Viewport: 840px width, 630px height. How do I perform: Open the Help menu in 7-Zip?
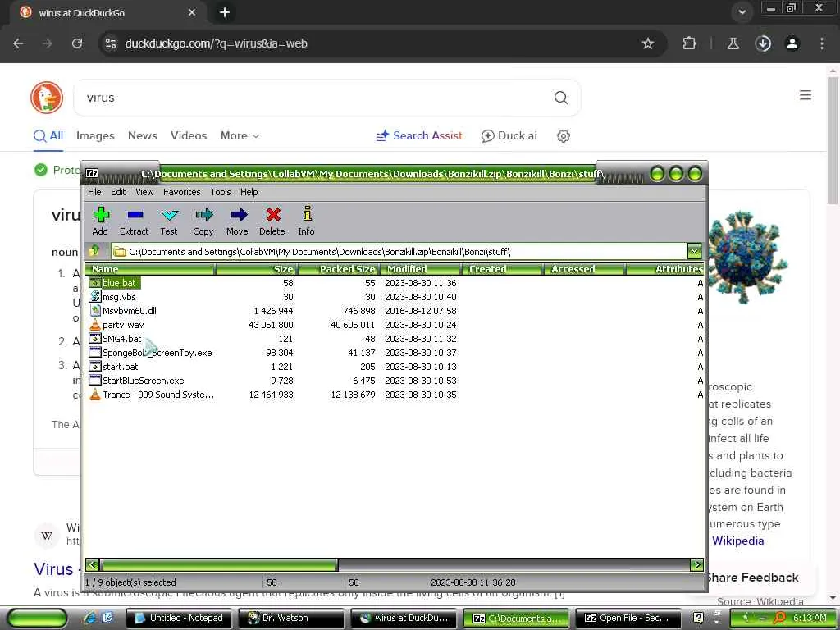click(249, 192)
